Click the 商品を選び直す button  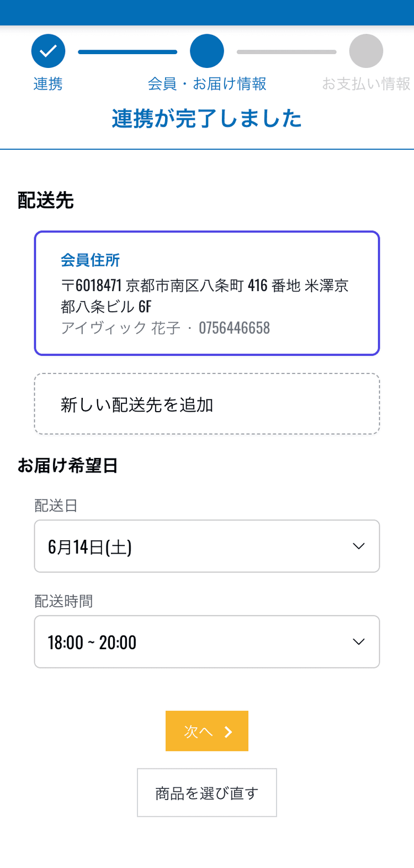[207, 793]
